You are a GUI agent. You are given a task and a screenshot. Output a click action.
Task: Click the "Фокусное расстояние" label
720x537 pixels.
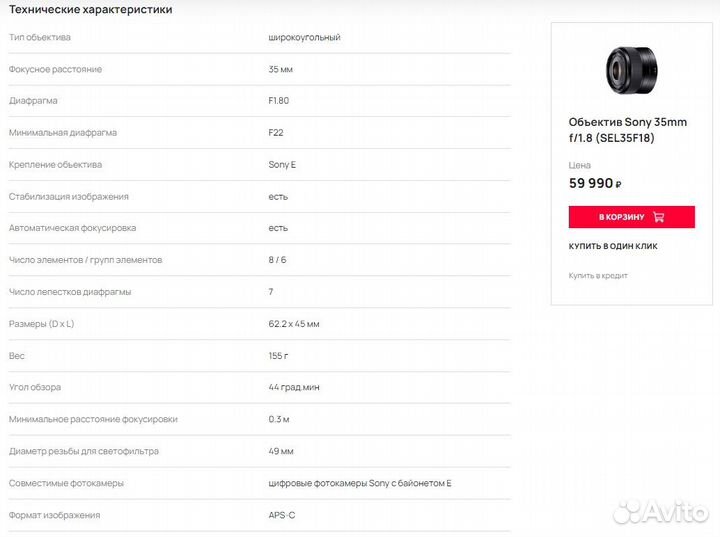(55, 69)
